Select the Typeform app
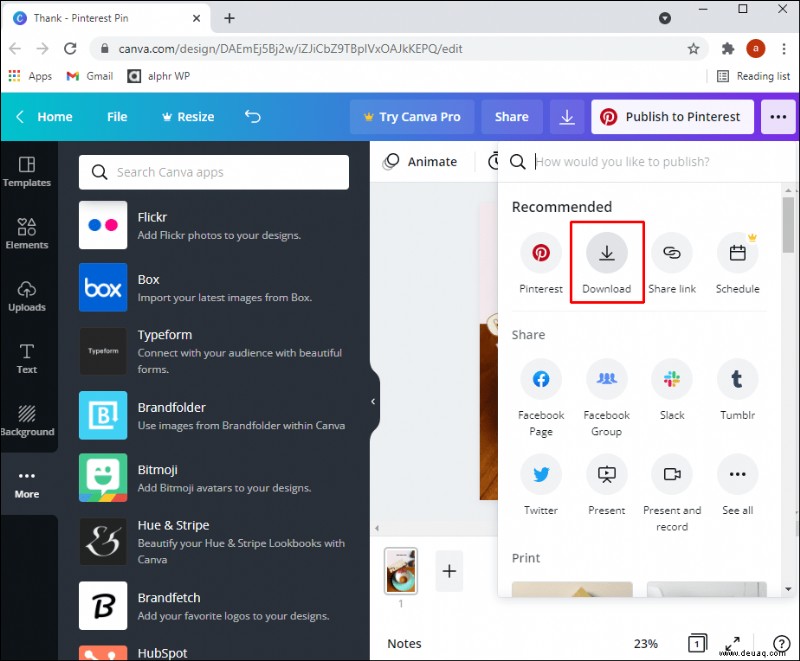800x661 pixels. [x=213, y=351]
